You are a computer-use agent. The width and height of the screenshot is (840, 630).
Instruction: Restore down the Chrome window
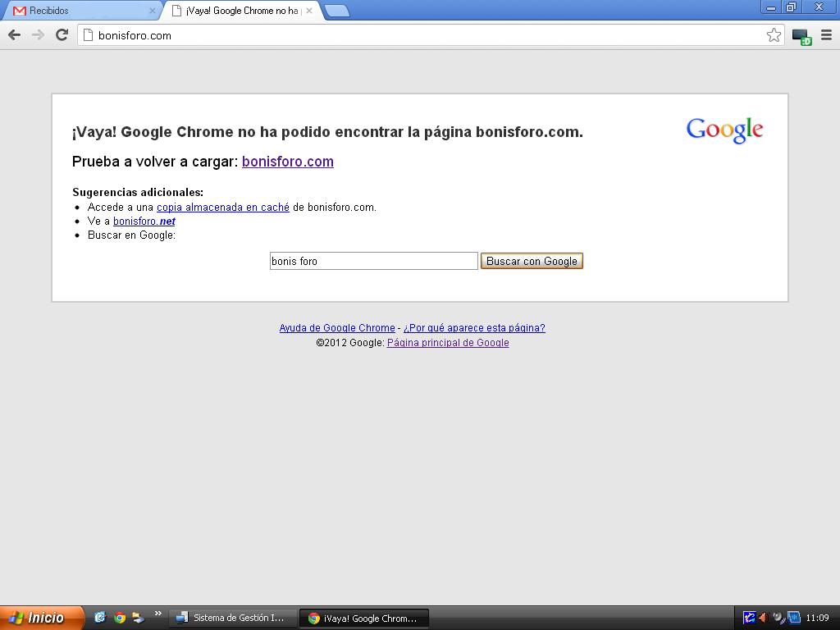(792, 7)
